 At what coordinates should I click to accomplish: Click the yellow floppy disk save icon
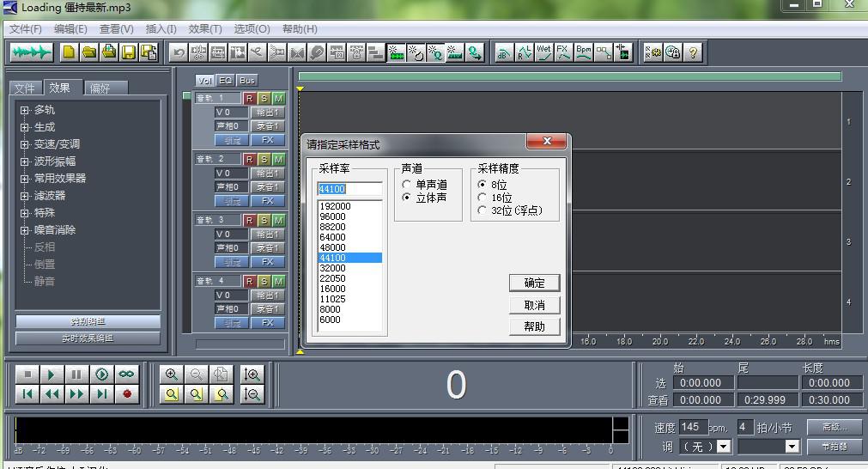tap(129, 52)
